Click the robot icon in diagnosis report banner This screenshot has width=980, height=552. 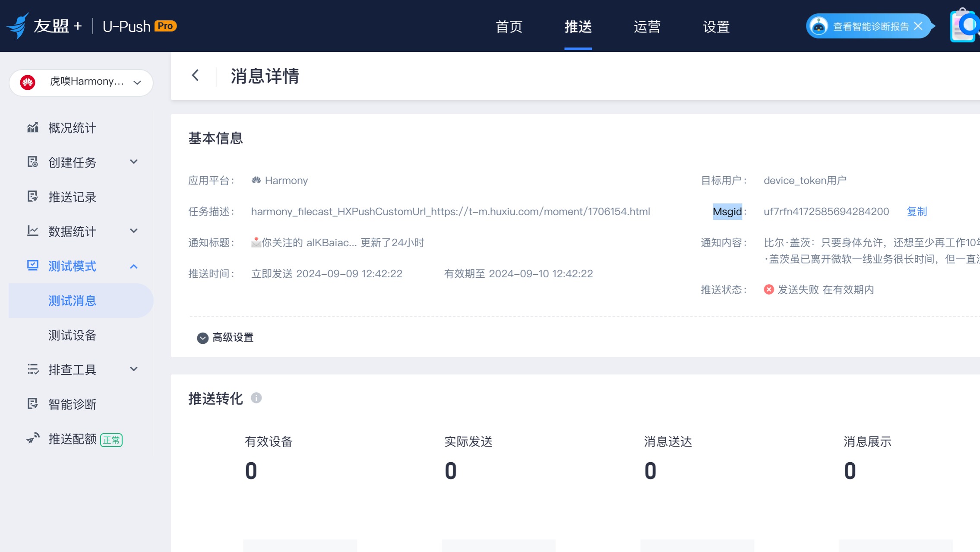click(819, 26)
